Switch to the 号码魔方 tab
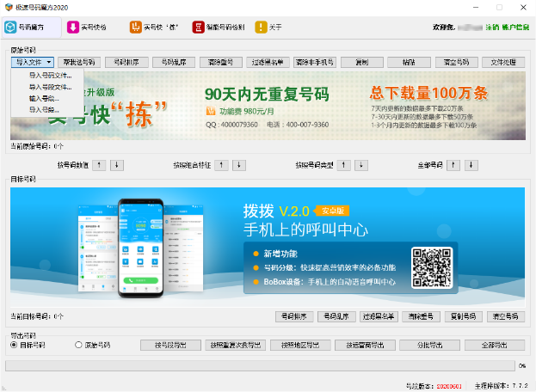 (x=32, y=27)
